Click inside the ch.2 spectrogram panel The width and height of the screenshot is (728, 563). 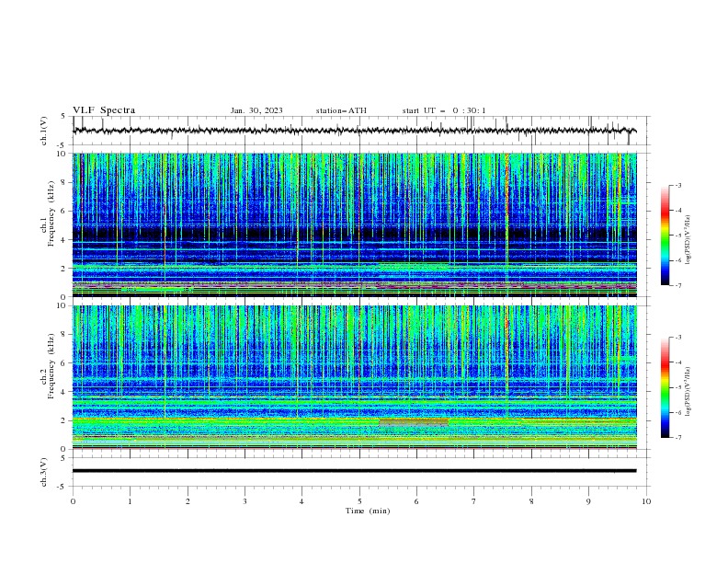coord(355,377)
